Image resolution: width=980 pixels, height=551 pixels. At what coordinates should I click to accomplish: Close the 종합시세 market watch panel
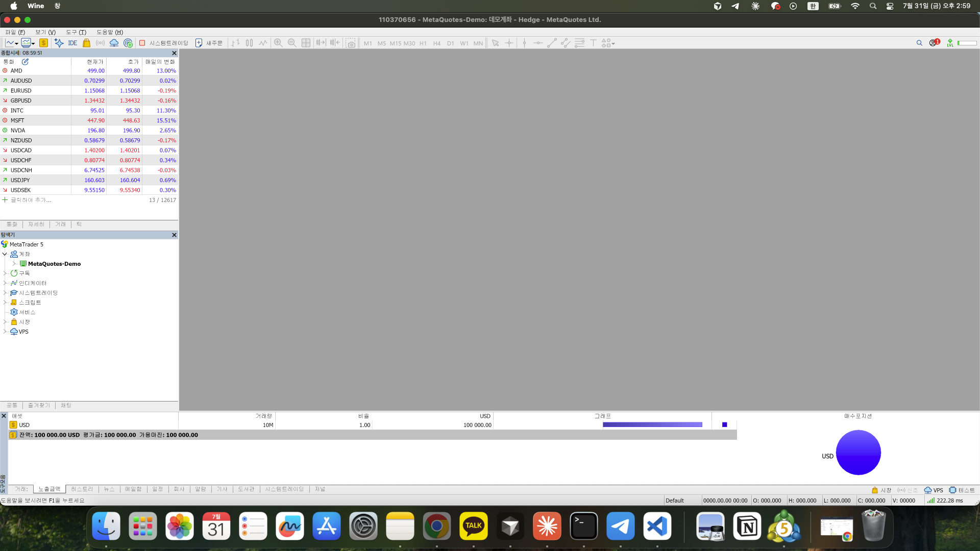pyautogui.click(x=174, y=53)
